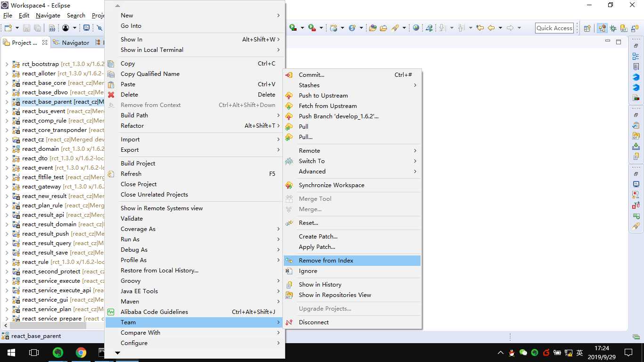Click the Task View taskbar icon
Image resolution: width=644 pixels, height=362 pixels.
(x=33, y=352)
